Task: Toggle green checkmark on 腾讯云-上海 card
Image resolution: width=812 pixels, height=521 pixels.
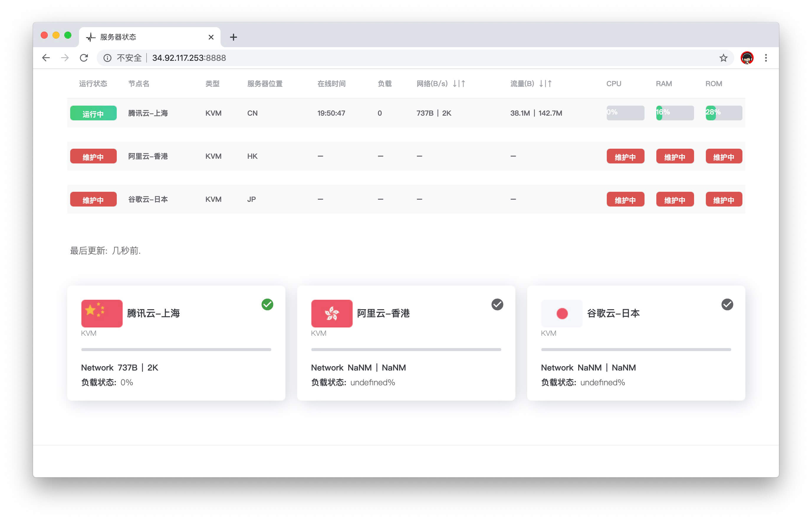Action: [x=267, y=304]
